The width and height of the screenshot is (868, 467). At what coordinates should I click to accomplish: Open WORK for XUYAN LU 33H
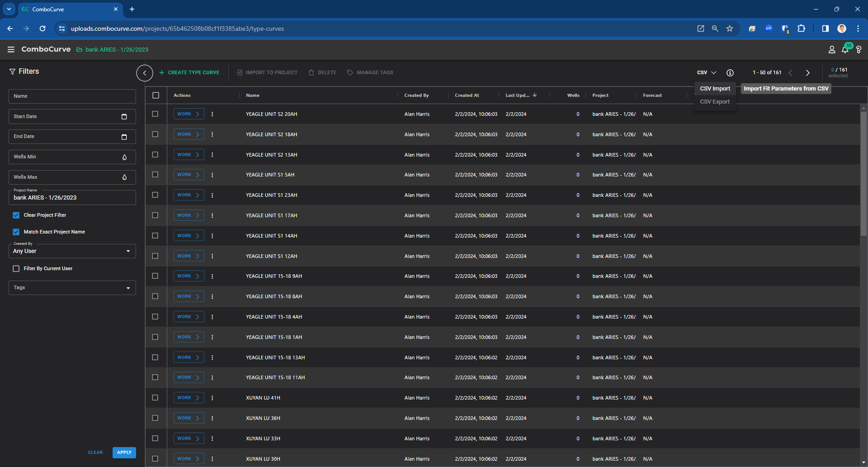(189, 438)
